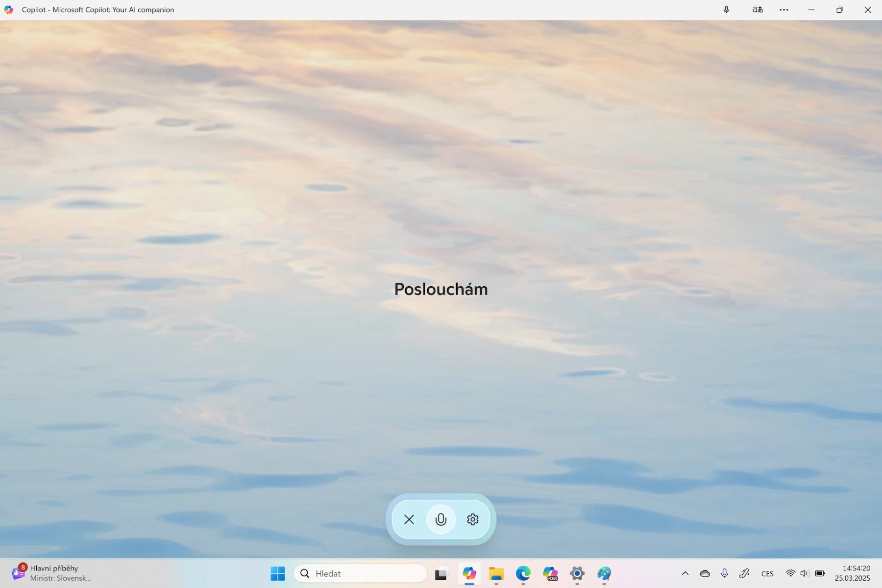Click the system tray microphone indicator
The width and height of the screenshot is (882, 588).
coord(724,573)
